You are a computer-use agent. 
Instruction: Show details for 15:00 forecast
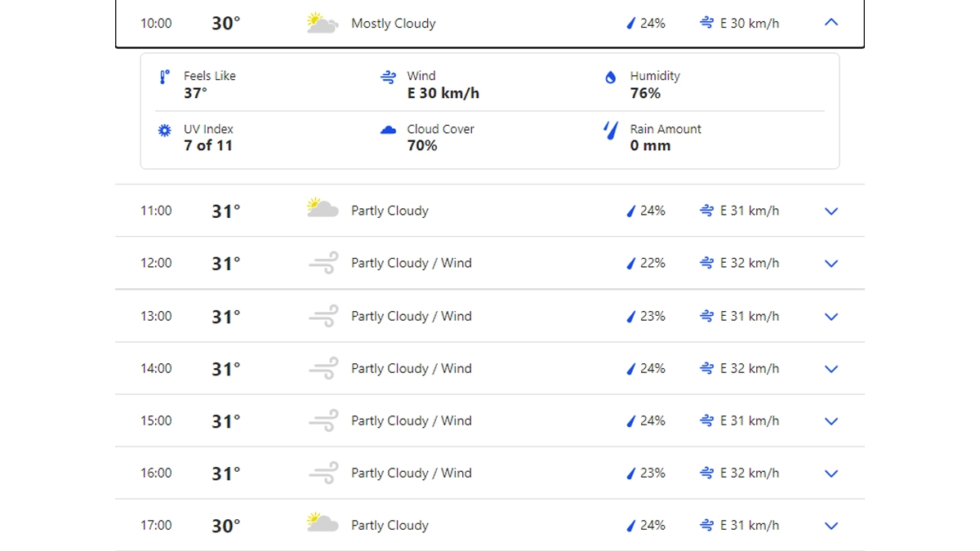click(831, 421)
